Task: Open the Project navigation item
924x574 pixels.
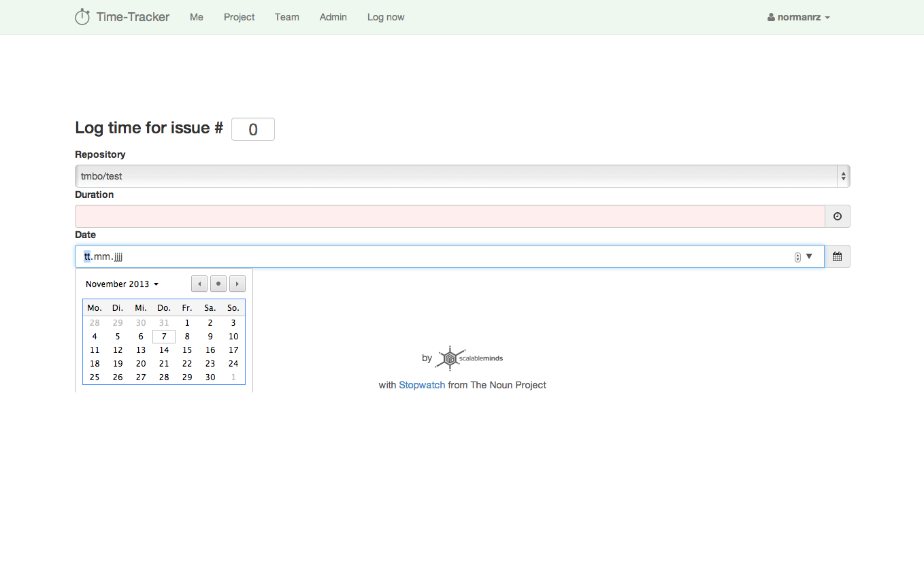Action: [x=240, y=17]
